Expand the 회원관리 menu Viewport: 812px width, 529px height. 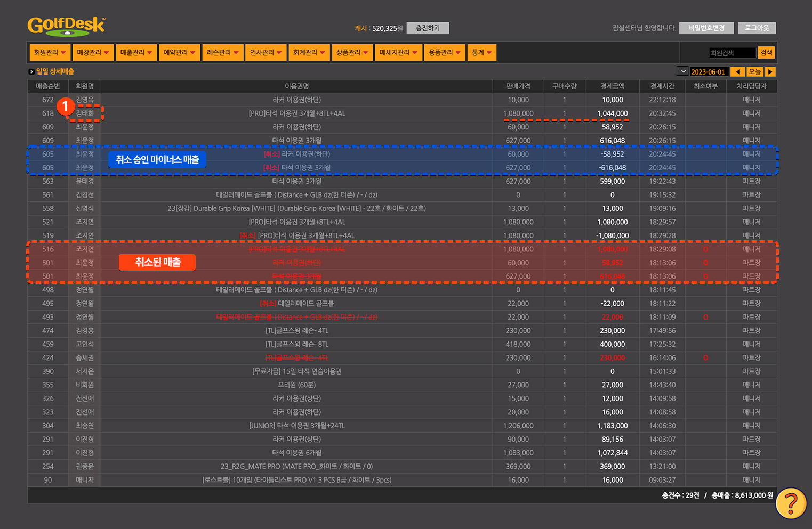coord(50,53)
